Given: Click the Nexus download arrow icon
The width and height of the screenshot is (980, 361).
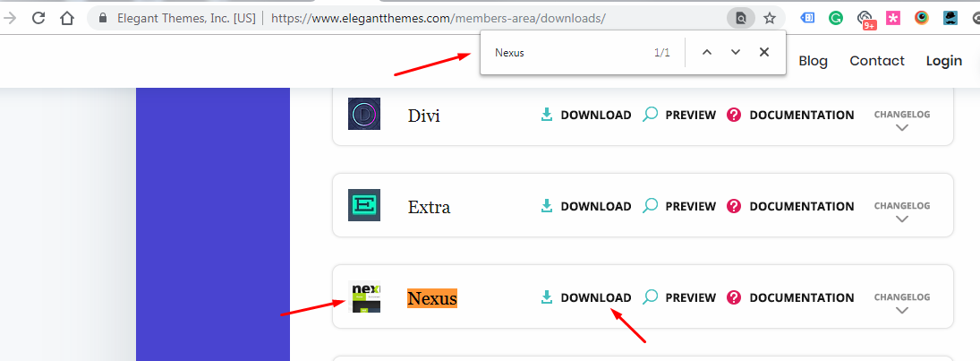Looking at the screenshot, I should pyautogui.click(x=547, y=297).
